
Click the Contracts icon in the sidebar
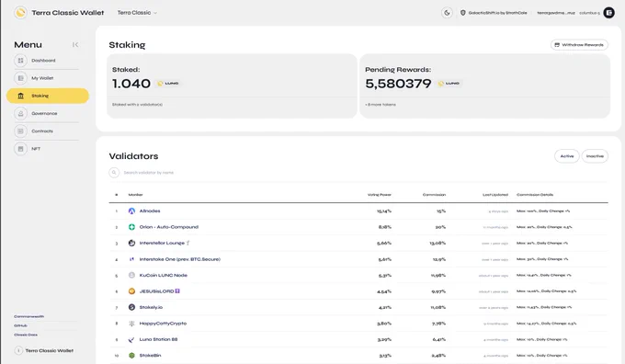(x=21, y=131)
